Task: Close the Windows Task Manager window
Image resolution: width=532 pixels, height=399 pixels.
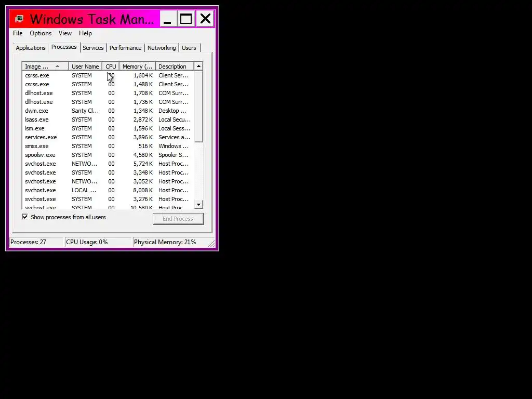Action: click(205, 19)
